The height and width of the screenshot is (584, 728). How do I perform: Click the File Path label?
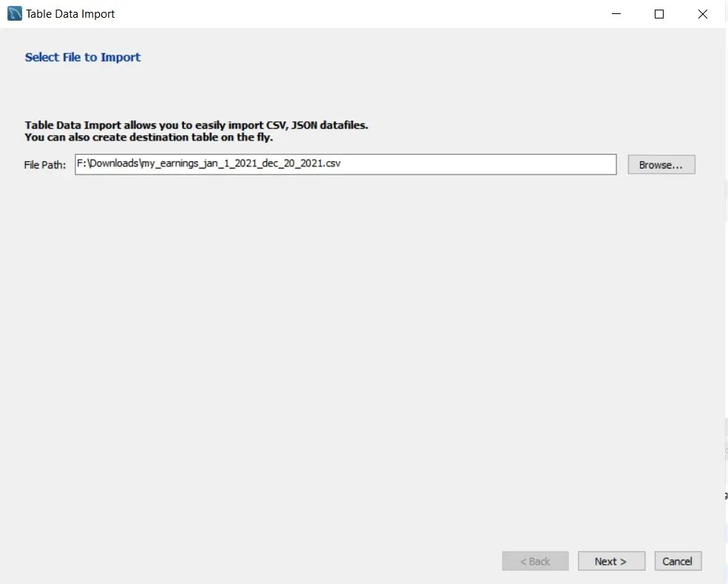click(x=44, y=164)
